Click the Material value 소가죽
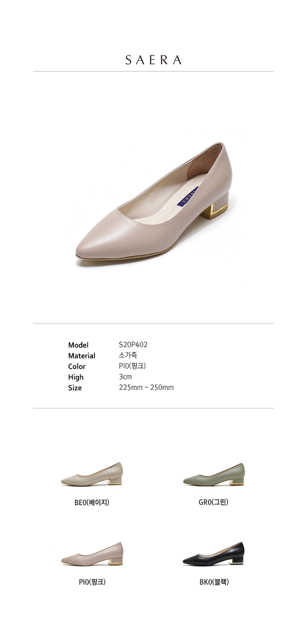Screen dimensions: 307x644 pos(128,355)
